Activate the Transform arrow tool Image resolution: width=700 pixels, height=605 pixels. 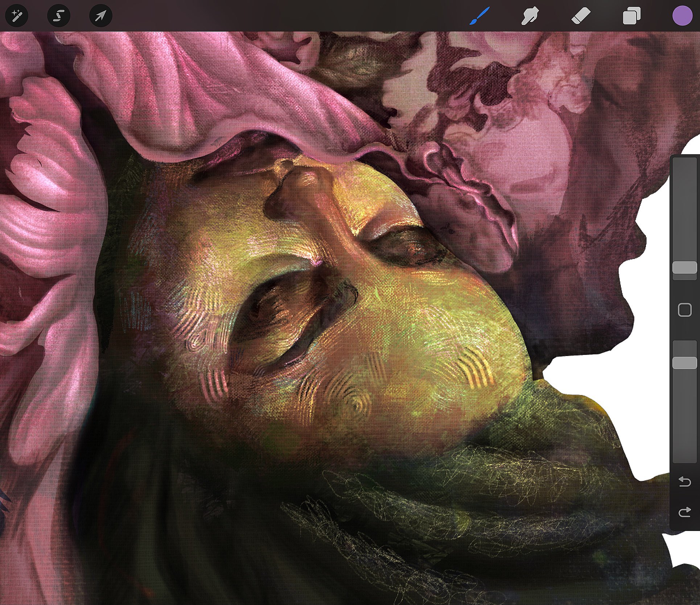tap(100, 16)
